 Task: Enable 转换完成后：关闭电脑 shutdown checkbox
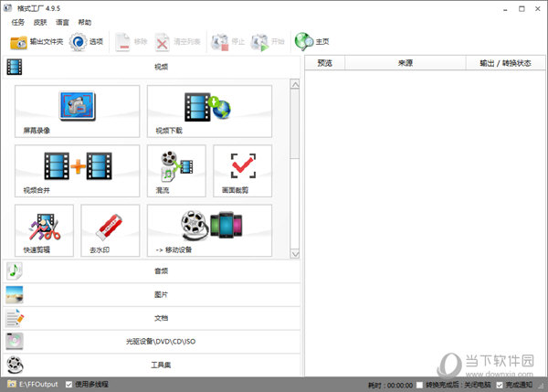pos(419,385)
